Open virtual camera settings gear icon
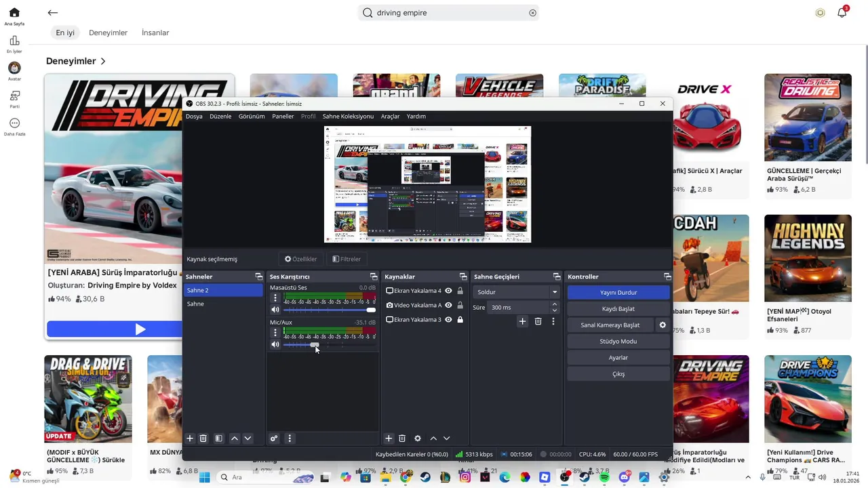This screenshot has height=488, width=868. pos(663,325)
